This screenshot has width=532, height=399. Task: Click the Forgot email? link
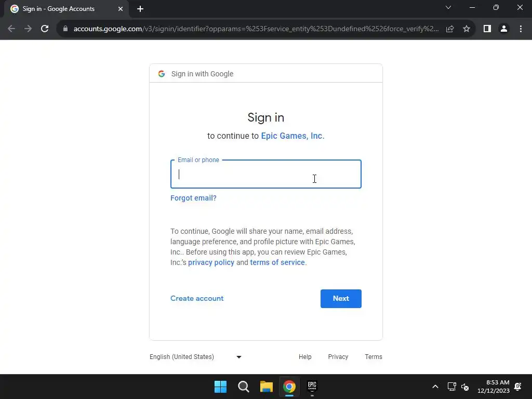click(x=193, y=198)
